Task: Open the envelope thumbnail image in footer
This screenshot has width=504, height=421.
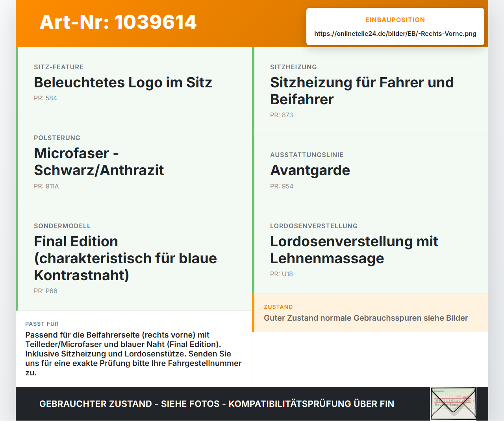Action: (453, 404)
